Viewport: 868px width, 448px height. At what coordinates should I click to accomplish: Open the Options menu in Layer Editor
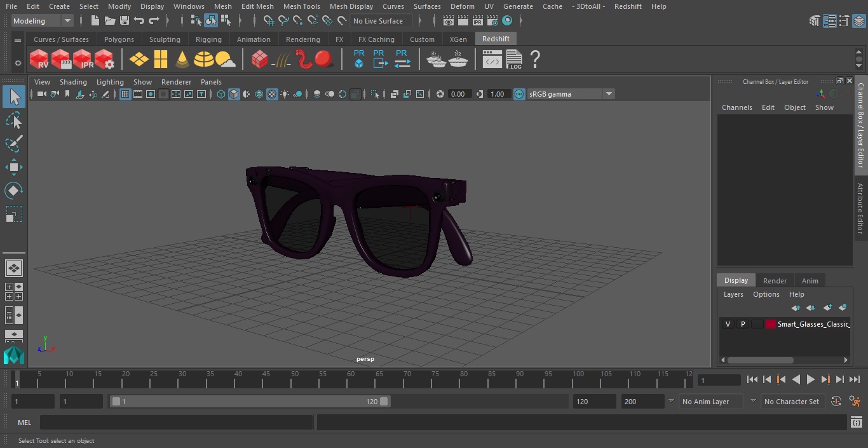pyautogui.click(x=766, y=294)
